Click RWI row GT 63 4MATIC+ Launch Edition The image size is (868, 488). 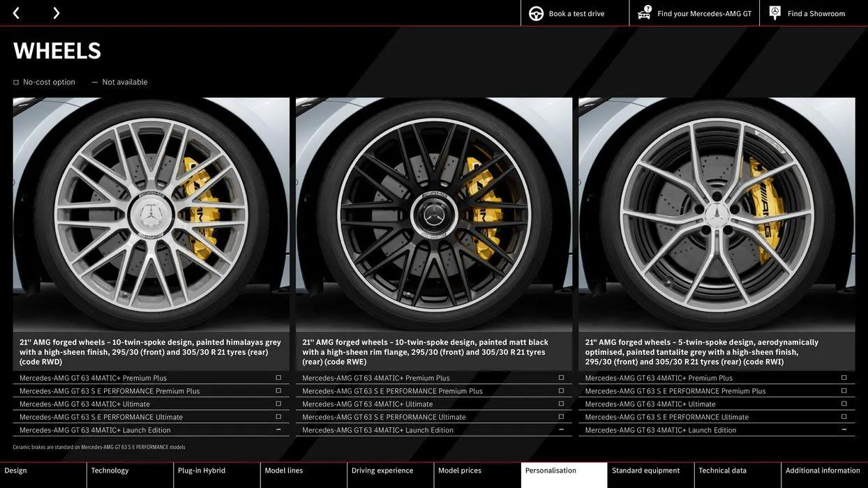pos(717,430)
